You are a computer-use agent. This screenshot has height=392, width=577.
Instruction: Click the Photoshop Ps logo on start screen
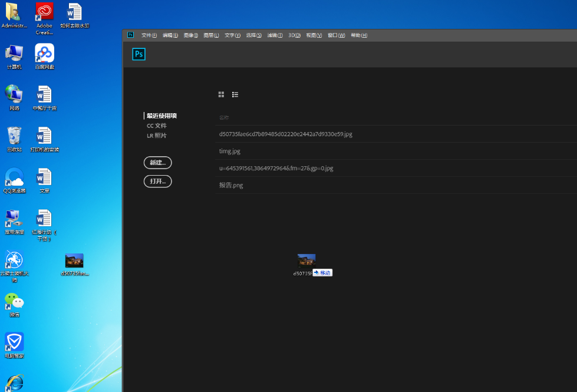139,54
